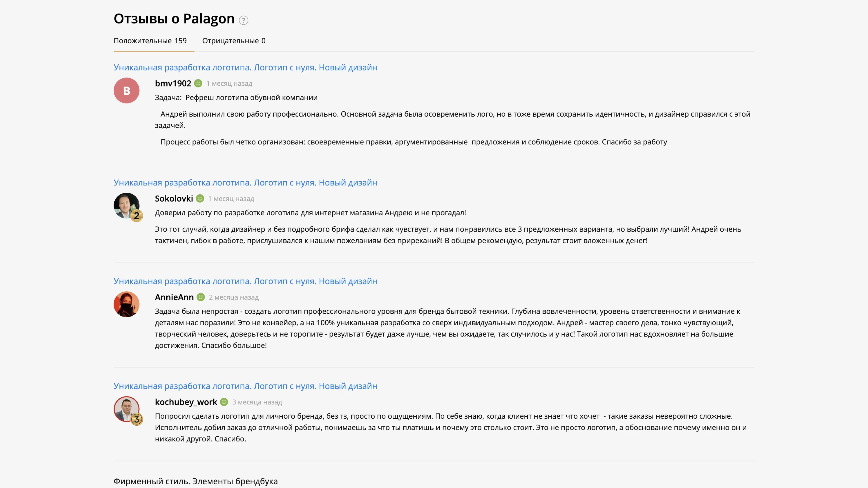This screenshot has width=868, height=488.
Task: Click the green smiley icon beside kochubey_work
Action: pos(224,402)
